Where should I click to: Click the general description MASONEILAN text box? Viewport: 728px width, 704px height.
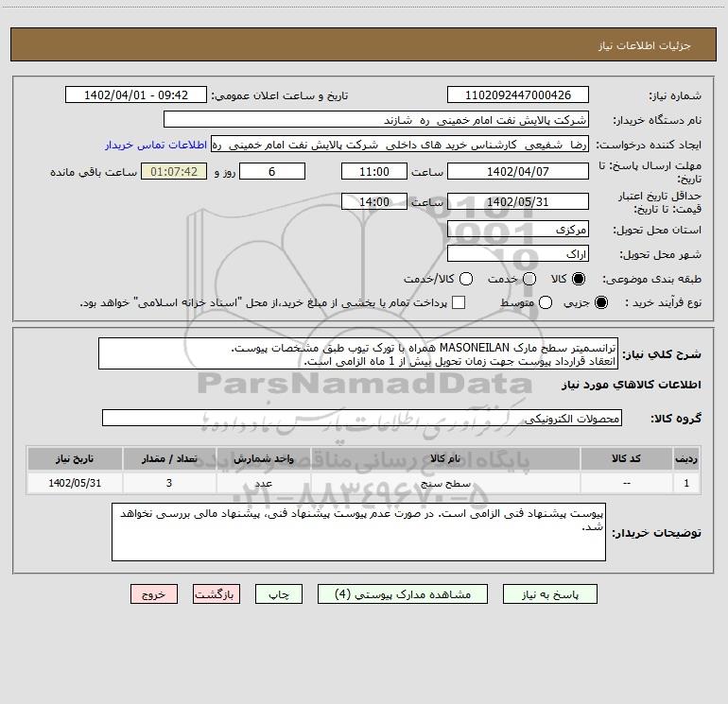(358, 354)
